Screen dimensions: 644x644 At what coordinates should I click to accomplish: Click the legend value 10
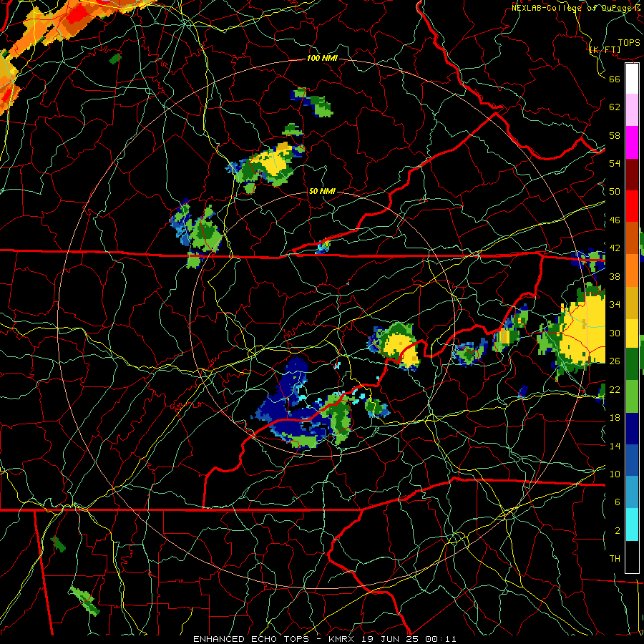(x=615, y=474)
